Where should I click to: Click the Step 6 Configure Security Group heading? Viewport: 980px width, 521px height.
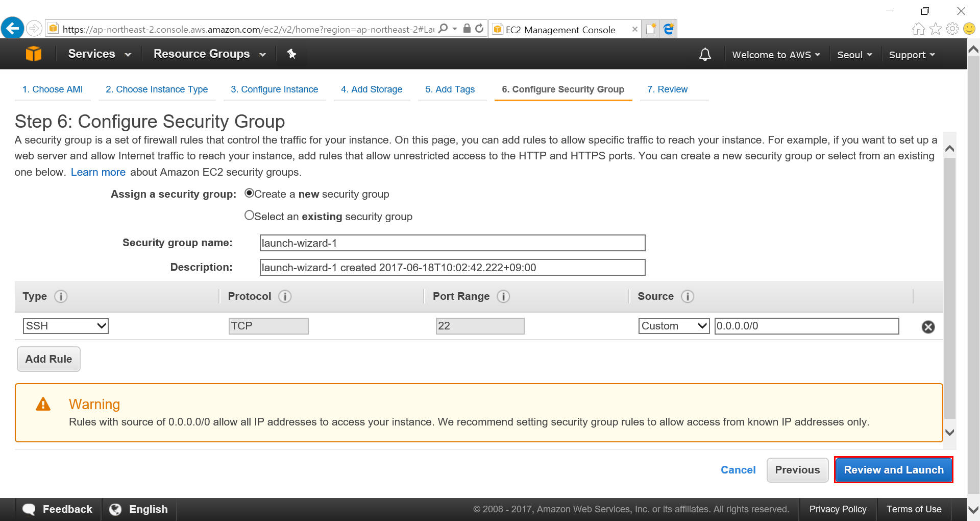150,122
